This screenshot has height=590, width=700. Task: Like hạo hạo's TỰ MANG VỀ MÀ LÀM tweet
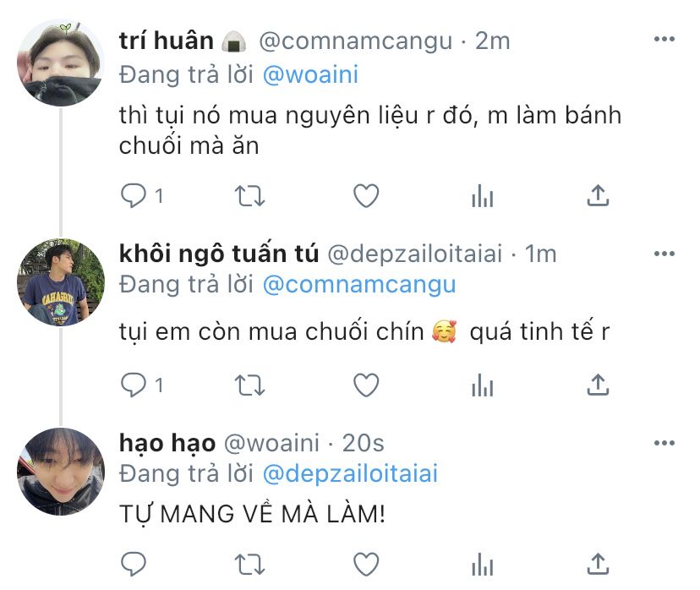tap(366, 564)
